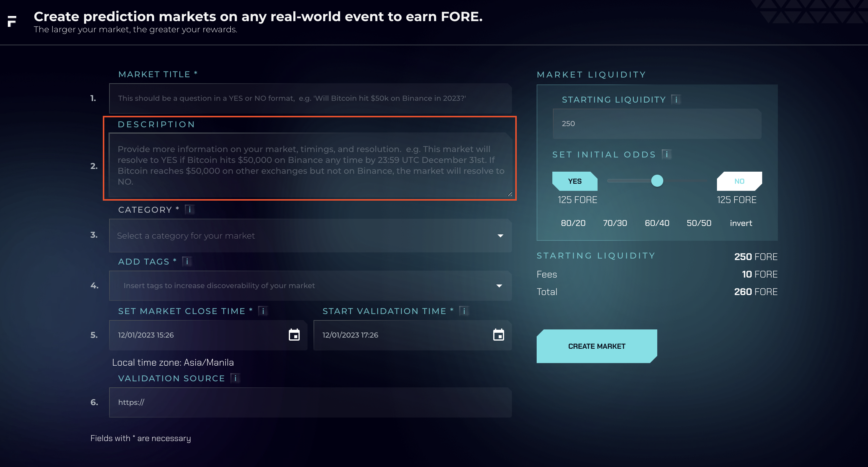The image size is (868, 467).
Task: Click the initial odds slider handle
Action: (x=657, y=181)
